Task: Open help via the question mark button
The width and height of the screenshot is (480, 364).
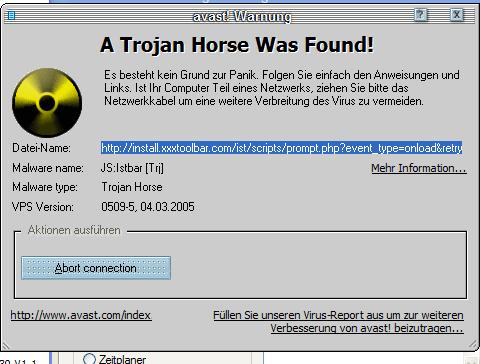Action: pos(421,15)
